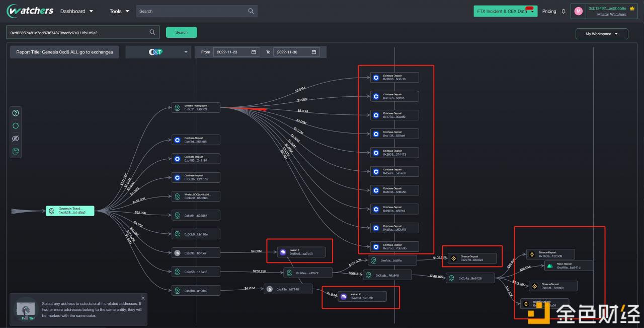The height and width of the screenshot is (328, 644).
Task: Select the Binance-Deposit 0x2a79 node
Action: pyautogui.click(x=472, y=258)
